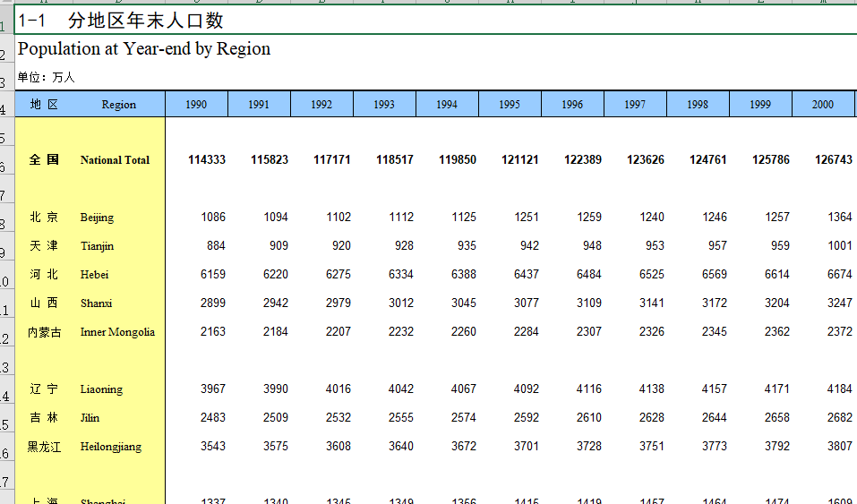Select the Tianjin row label
Image resolution: width=857 pixels, height=504 pixels.
click(98, 246)
